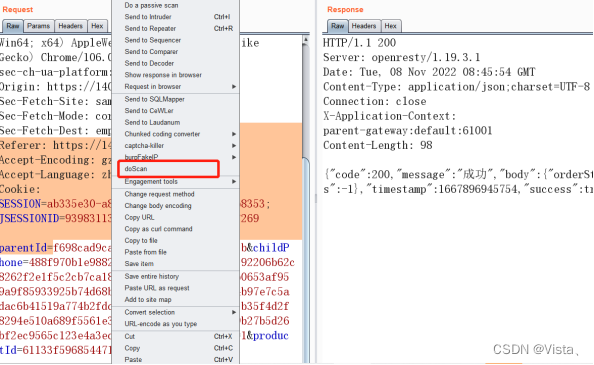This screenshot has height=365, width=594.
Task: Expand 'Engagement tools' submenu
Action: 176,182
